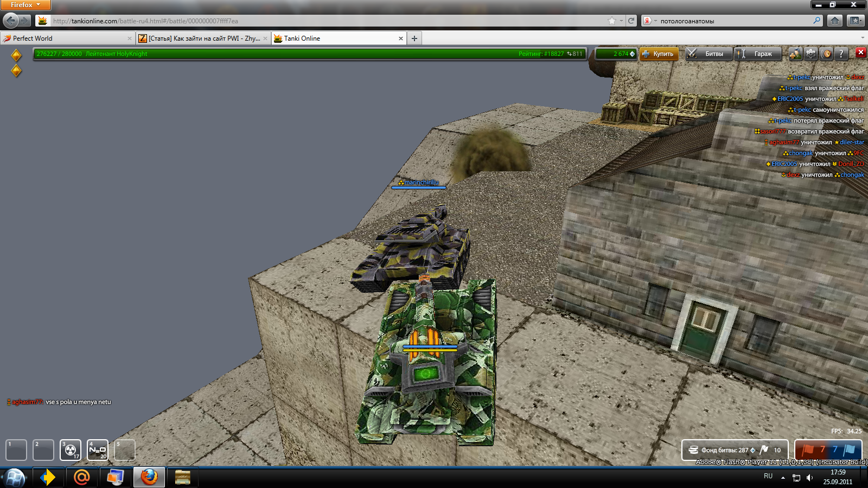Viewport: 868px width, 488px height.
Task: Click the search field containing потологоанатомы
Action: 735,21
